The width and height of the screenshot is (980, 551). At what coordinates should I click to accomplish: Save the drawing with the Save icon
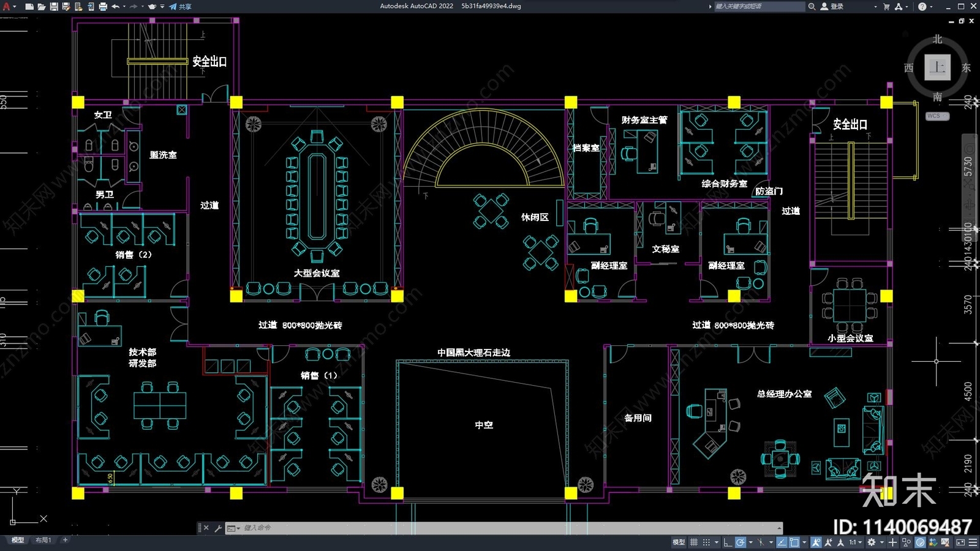click(54, 6)
